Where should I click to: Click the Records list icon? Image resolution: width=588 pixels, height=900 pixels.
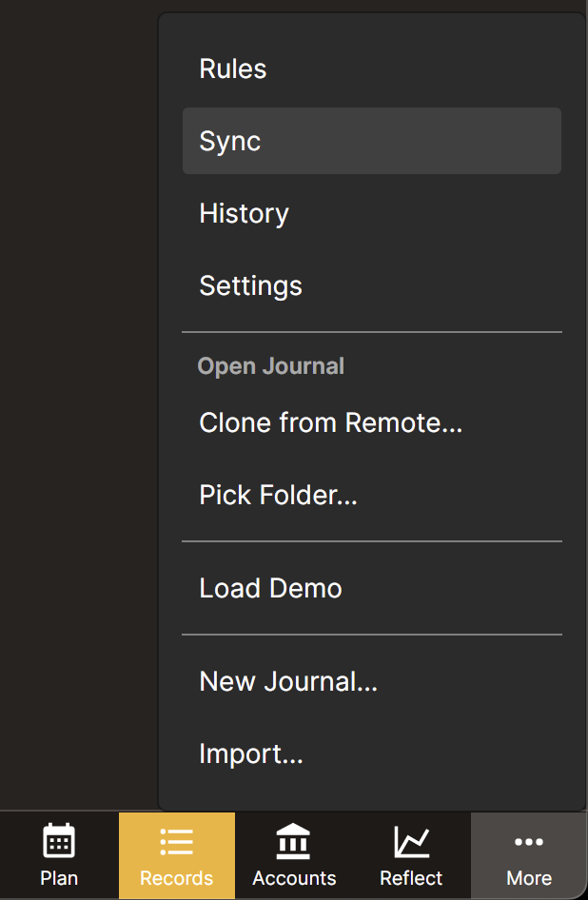click(x=176, y=842)
